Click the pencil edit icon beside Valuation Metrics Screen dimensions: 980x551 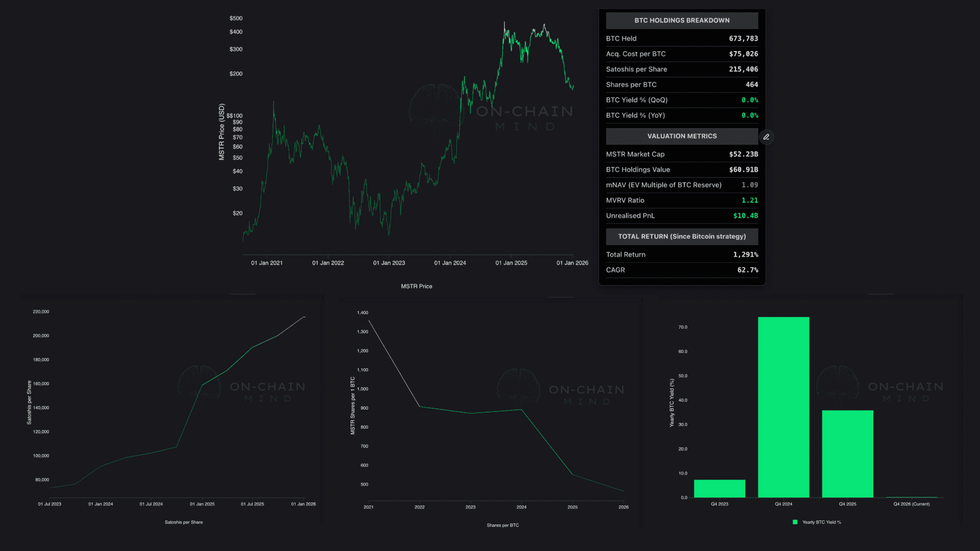tap(766, 137)
